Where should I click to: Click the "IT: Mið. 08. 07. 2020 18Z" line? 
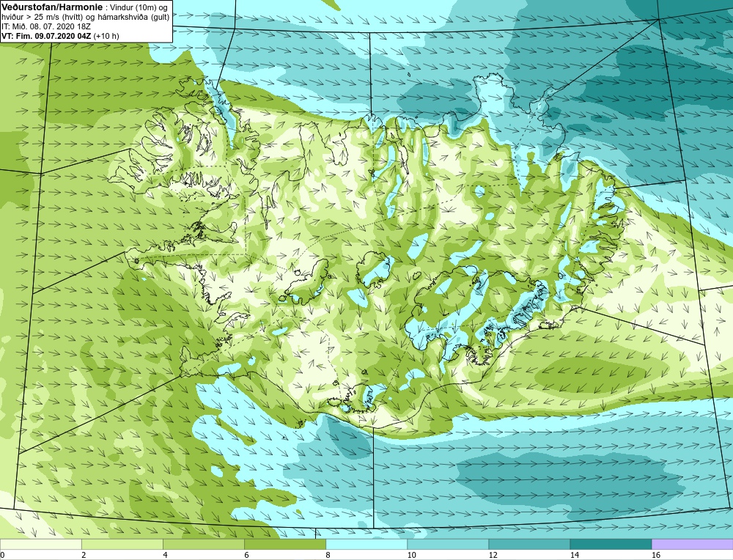(46, 26)
